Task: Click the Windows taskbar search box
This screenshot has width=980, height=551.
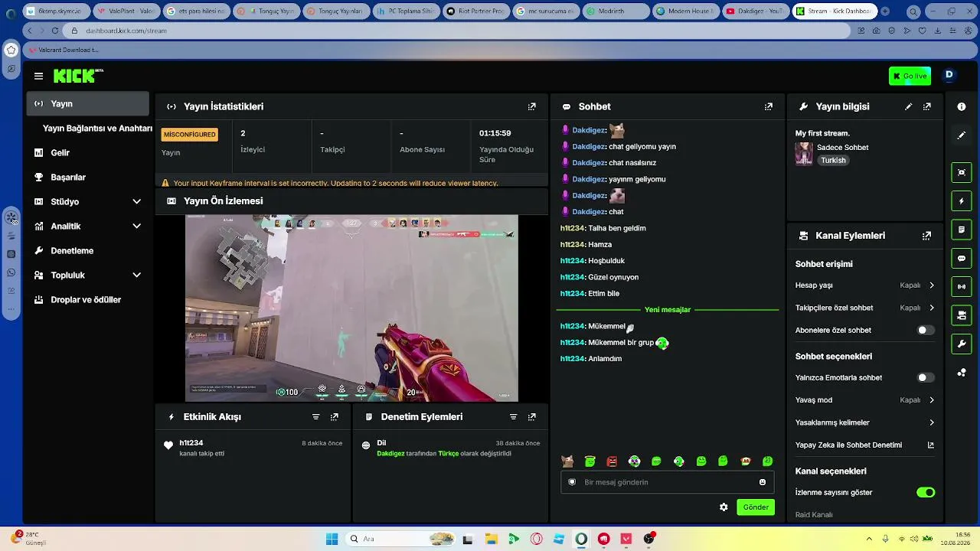Action: 400,539
